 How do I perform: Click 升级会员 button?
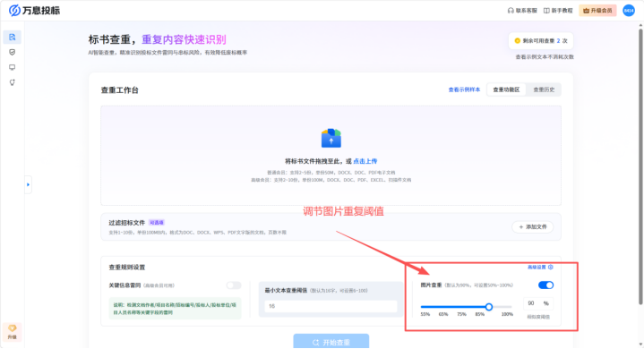[x=597, y=11]
